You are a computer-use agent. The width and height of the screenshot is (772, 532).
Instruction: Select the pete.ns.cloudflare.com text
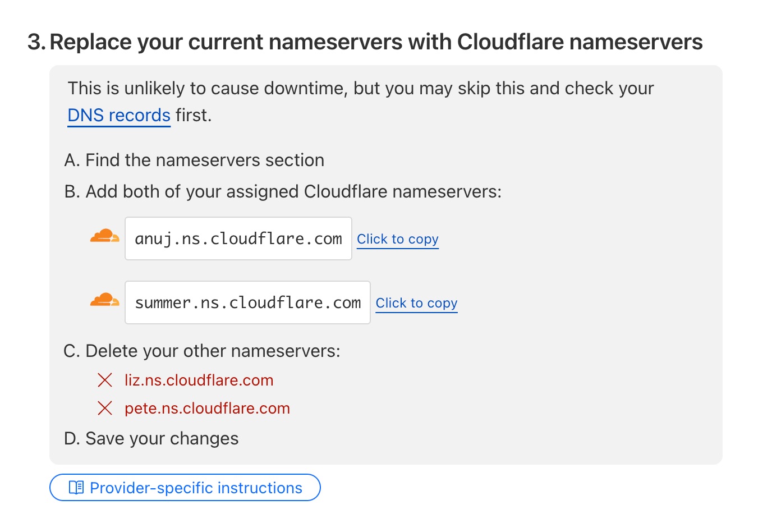208,408
